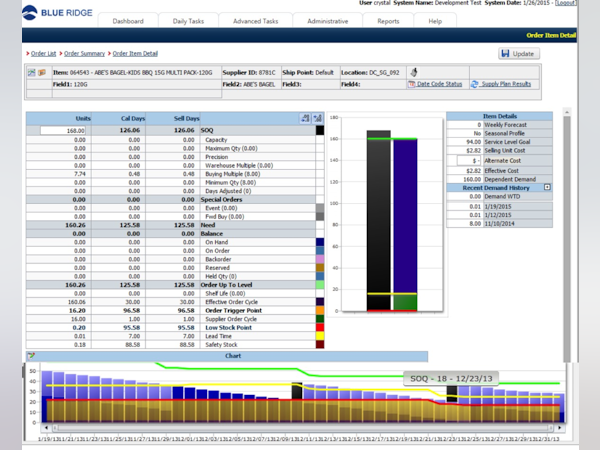This screenshot has width=600, height=450.
Task: Click the Units column header
Action: [x=59, y=118]
